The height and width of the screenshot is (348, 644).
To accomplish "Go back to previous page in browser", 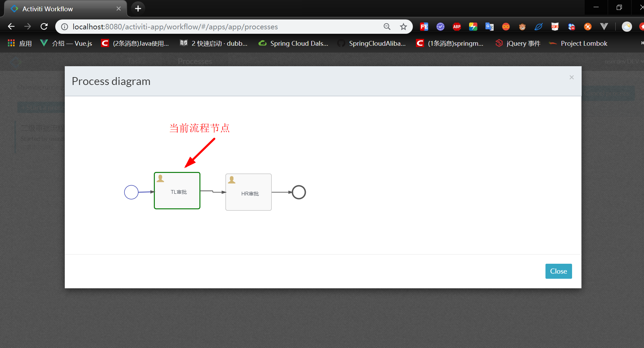I will (11, 27).
